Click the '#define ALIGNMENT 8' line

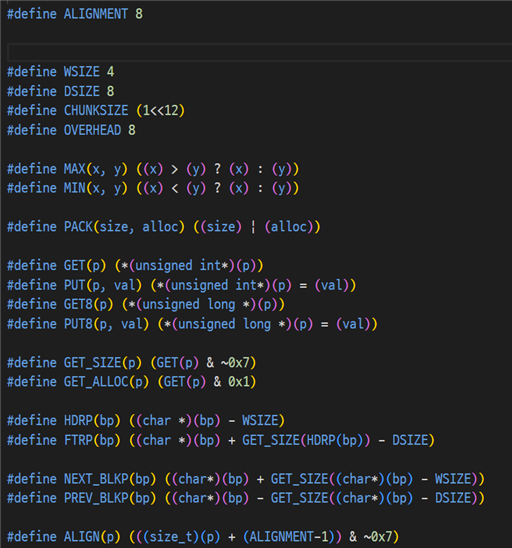tap(75, 14)
